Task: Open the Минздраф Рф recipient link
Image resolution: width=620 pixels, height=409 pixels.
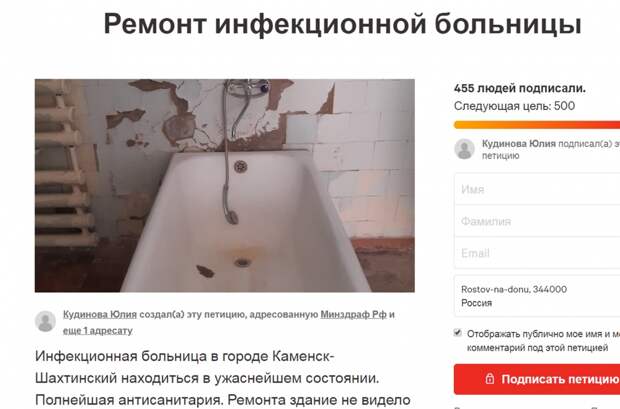Action: [x=353, y=314]
